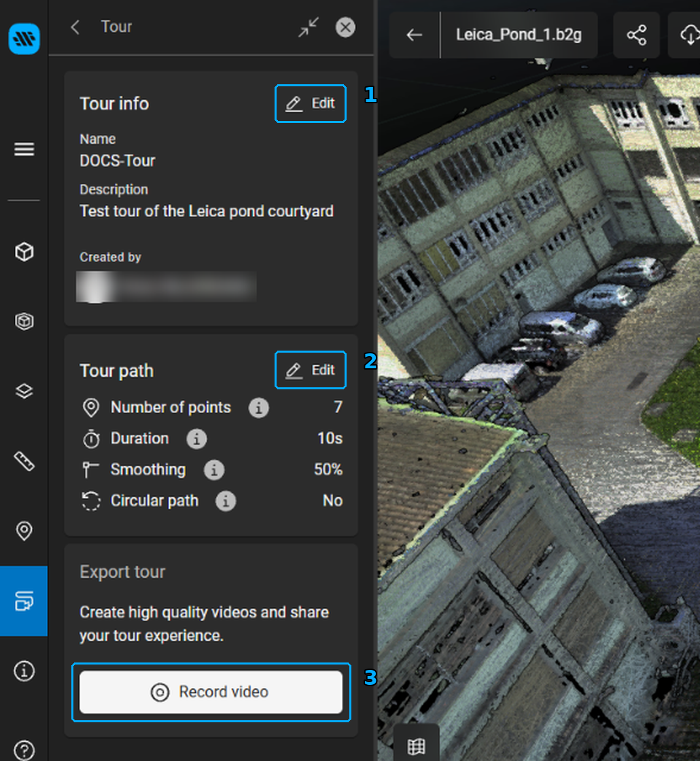Open the info circle icon in the sidebar
The height and width of the screenshot is (761, 700).
click(24, 671)
